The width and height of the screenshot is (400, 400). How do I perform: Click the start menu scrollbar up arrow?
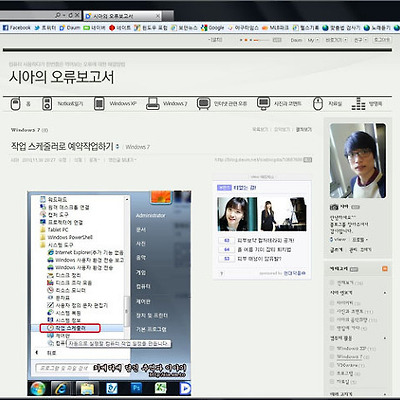[127, 199]
